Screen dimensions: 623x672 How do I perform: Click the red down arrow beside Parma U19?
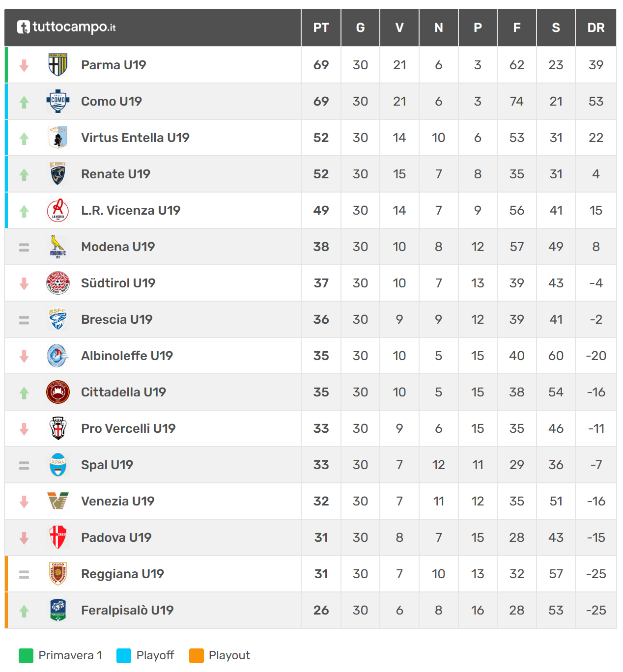[x=24, y=65]
